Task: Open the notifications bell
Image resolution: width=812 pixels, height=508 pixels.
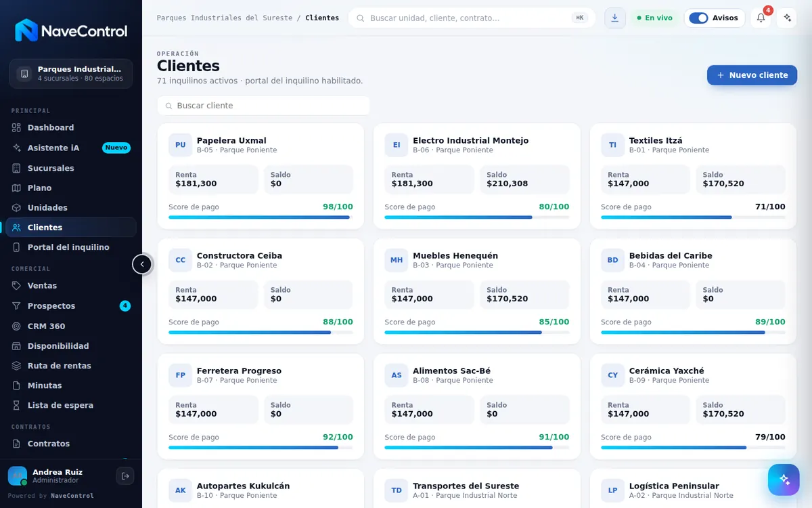Action: (761, 18)
